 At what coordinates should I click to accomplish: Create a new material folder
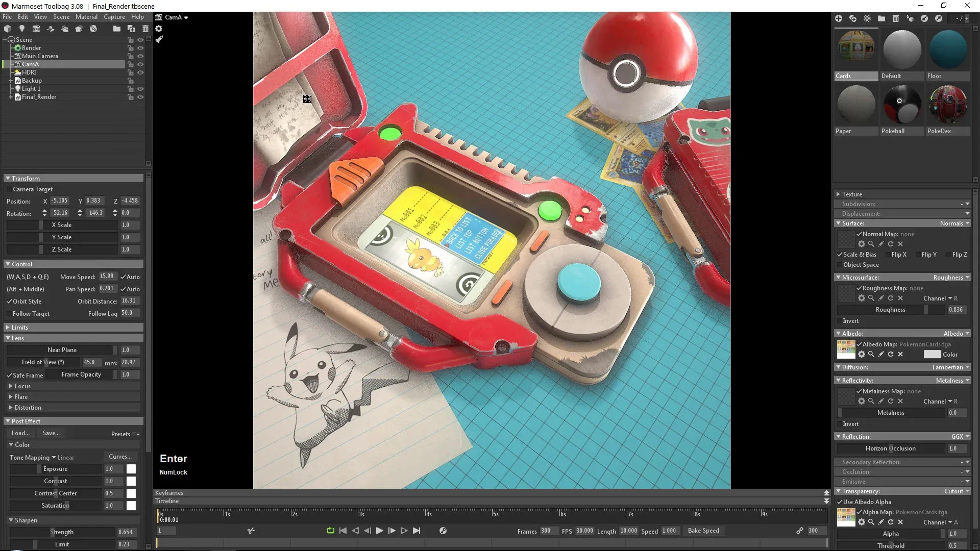[x=881, y=18]
